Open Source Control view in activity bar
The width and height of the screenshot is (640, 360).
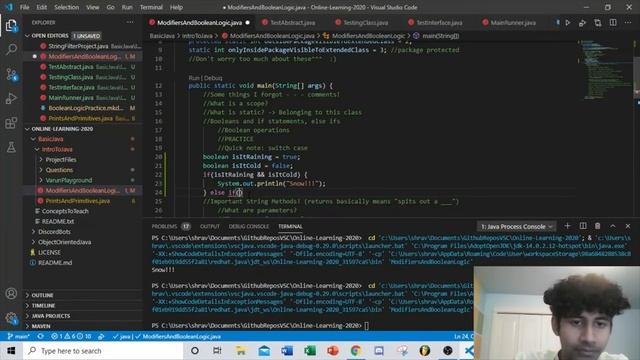(11, 74)
